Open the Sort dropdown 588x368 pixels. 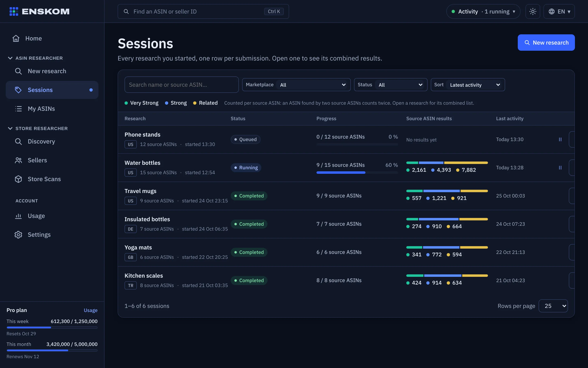468,85
